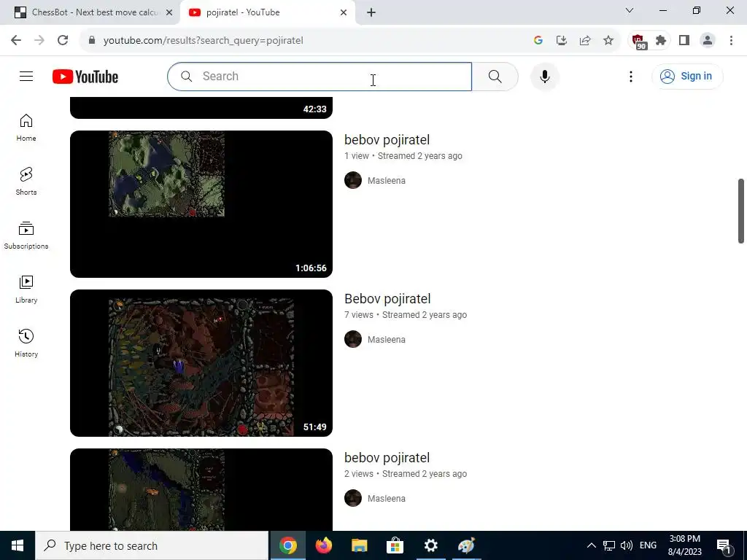Open the volume control in tray
747x560 pixels.
[x=627, y=545]
